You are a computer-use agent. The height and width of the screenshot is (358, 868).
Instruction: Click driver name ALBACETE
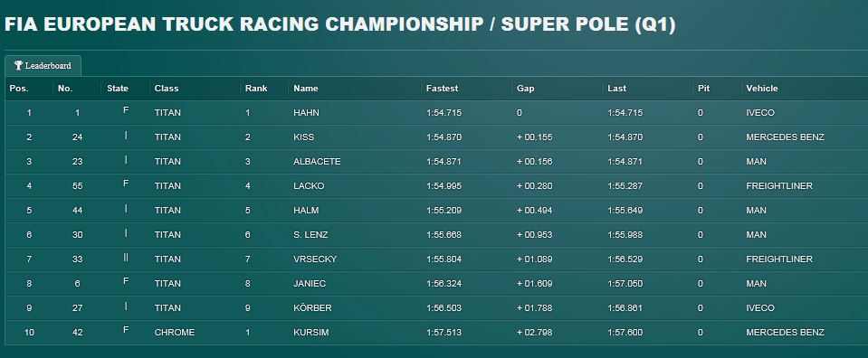pos(317,162)
